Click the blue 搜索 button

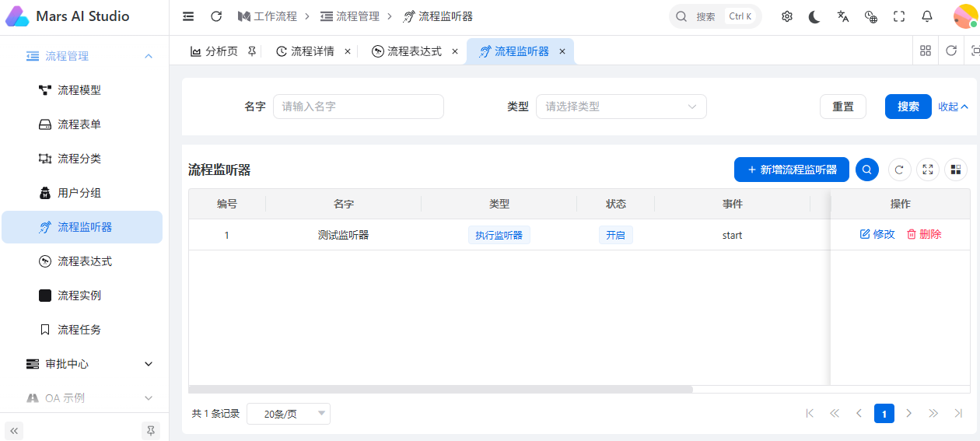[908, 107]
